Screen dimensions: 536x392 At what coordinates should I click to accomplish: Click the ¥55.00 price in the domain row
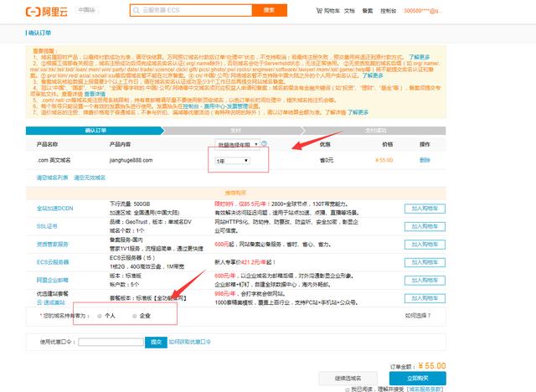[x=384, y=160]
